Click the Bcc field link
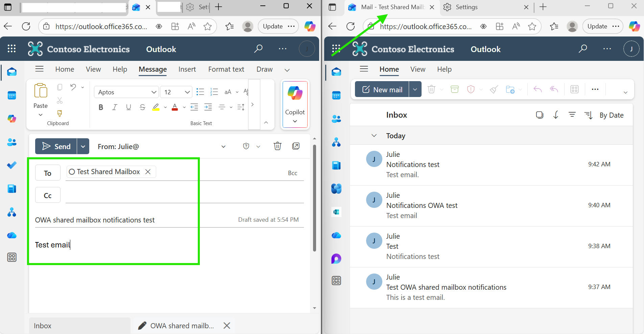644x334 pixels. tap(292, 173)
